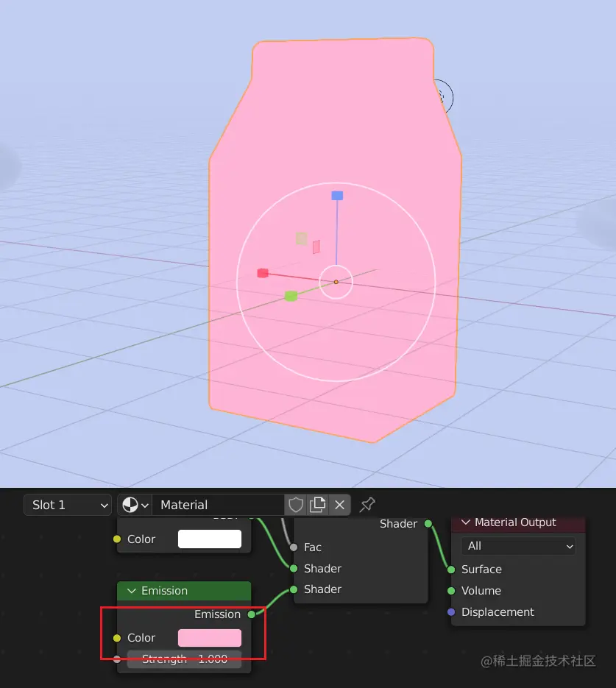This screenshot has height=688, width=616.
Task: Collapse the Material Output node
Action: (466, 522)
